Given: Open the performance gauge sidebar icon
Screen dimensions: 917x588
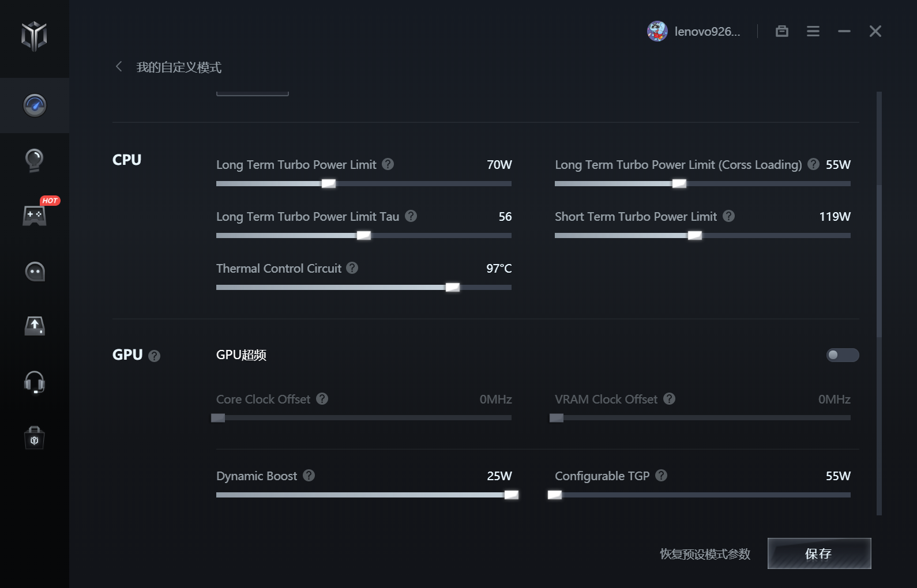Looking at the screenshot, I should click(35, 105).
